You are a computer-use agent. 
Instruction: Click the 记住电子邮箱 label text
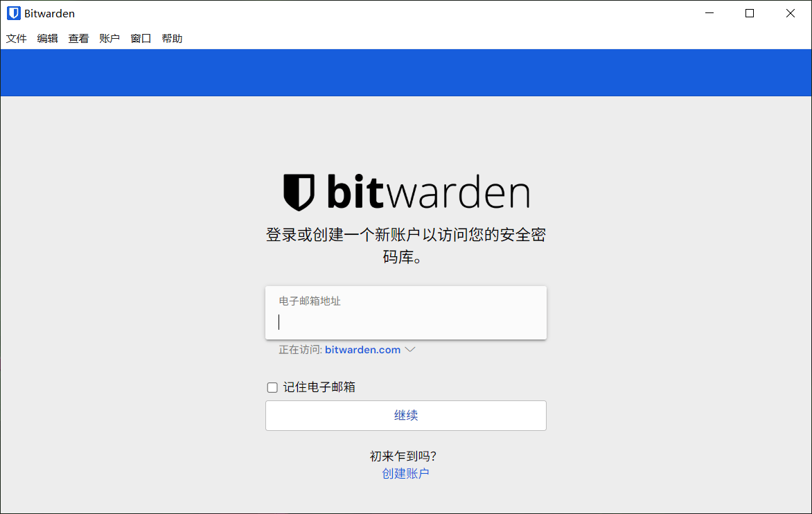[319, 387]
